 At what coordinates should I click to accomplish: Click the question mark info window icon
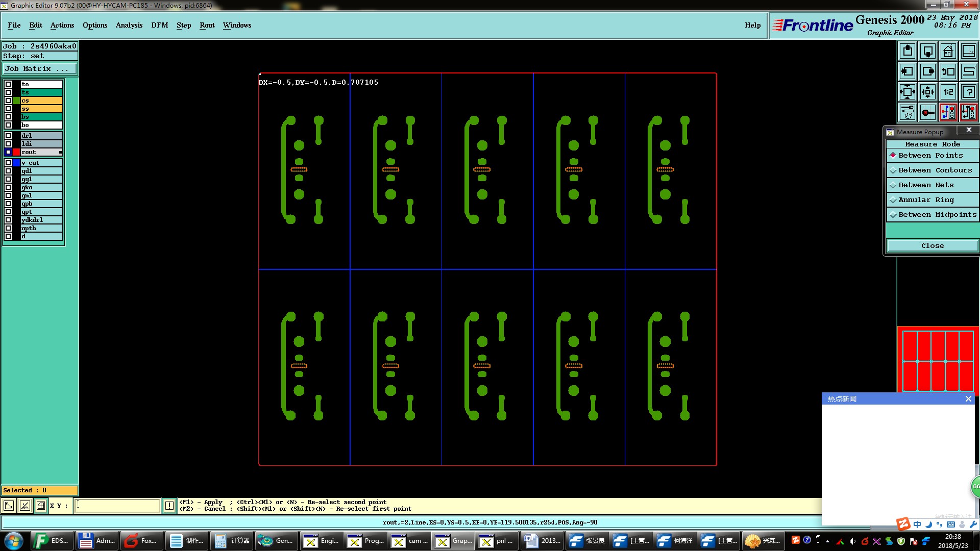pos(968,92)
